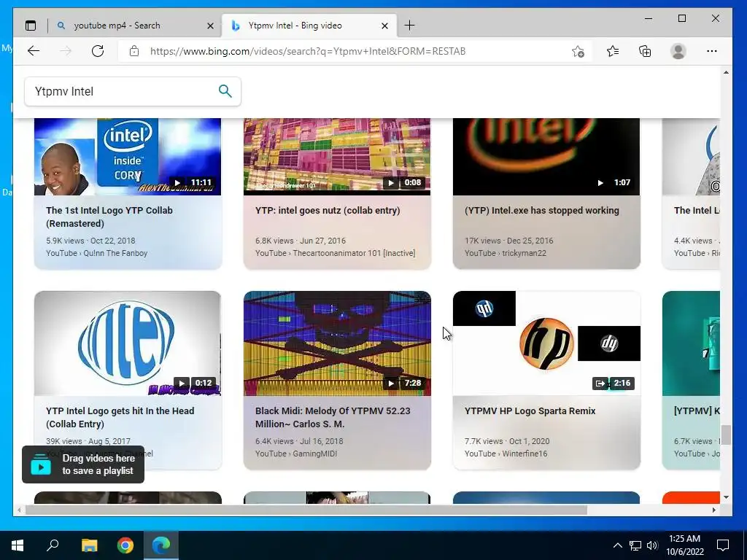Reload the page with the refresh icon

(x=98, y=51)
